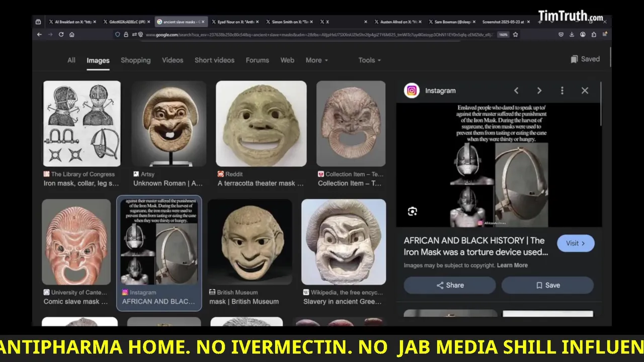Click the large Iron Mask preview image

click(499, 165)
